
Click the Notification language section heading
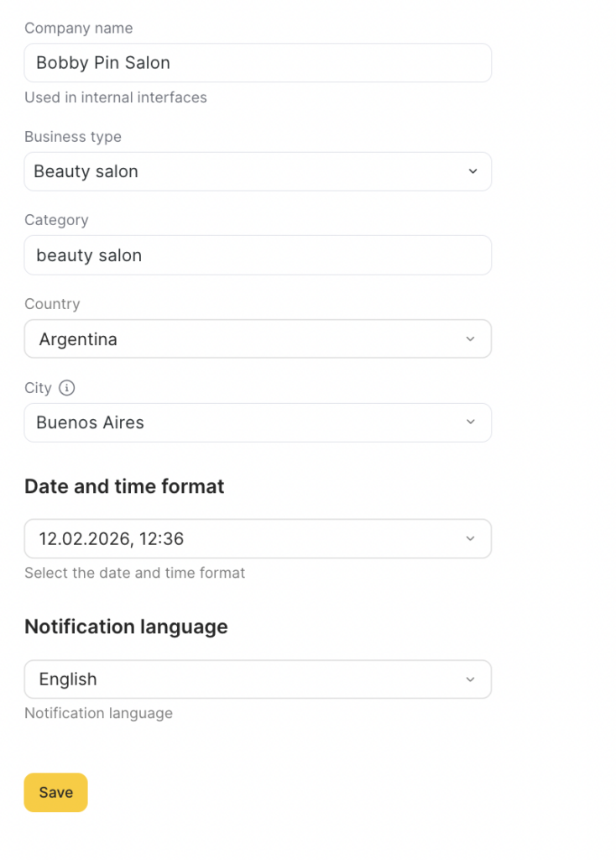(126, 627)
